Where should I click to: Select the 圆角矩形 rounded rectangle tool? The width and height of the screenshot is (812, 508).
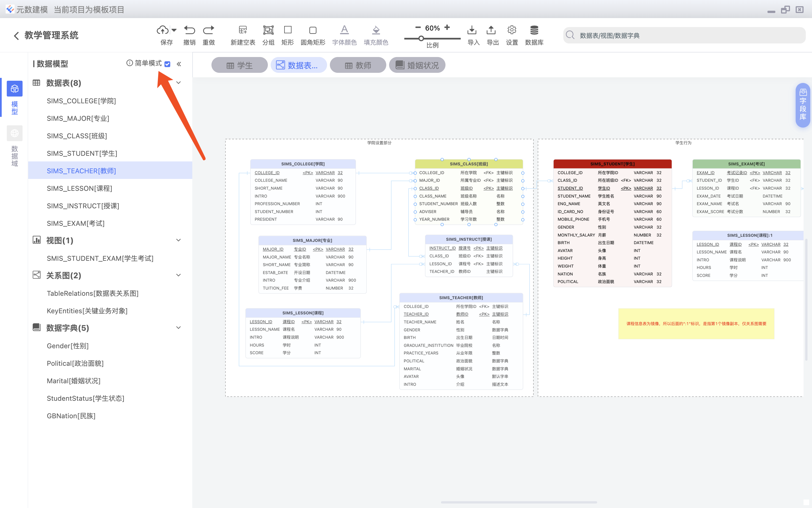click(313, 35)
